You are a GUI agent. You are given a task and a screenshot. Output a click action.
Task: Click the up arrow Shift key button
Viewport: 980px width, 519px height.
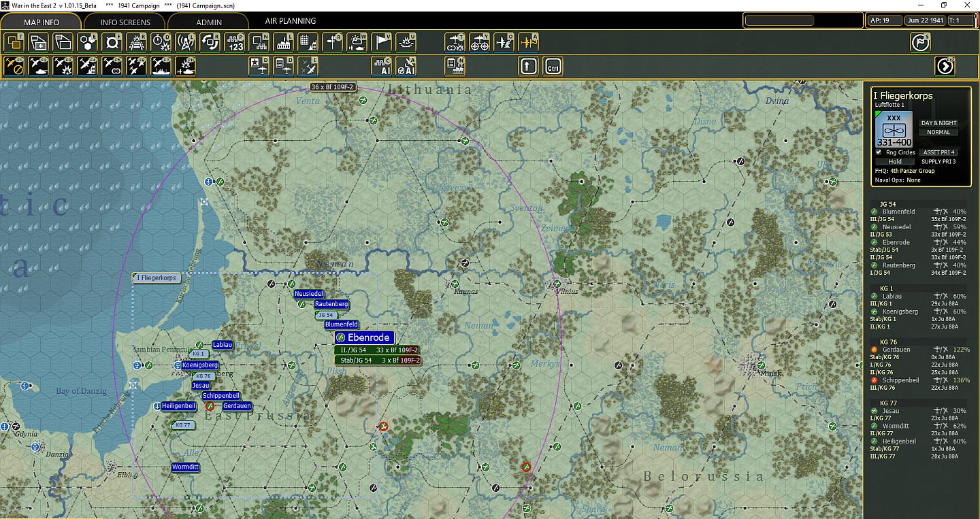click(529, 66)
